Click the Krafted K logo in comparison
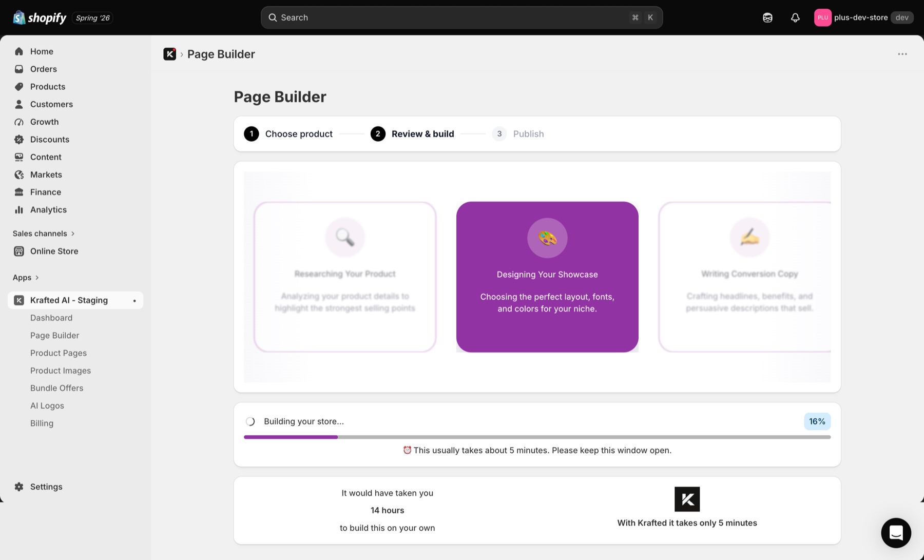This screenshot has height=560, width=924. 687,499
